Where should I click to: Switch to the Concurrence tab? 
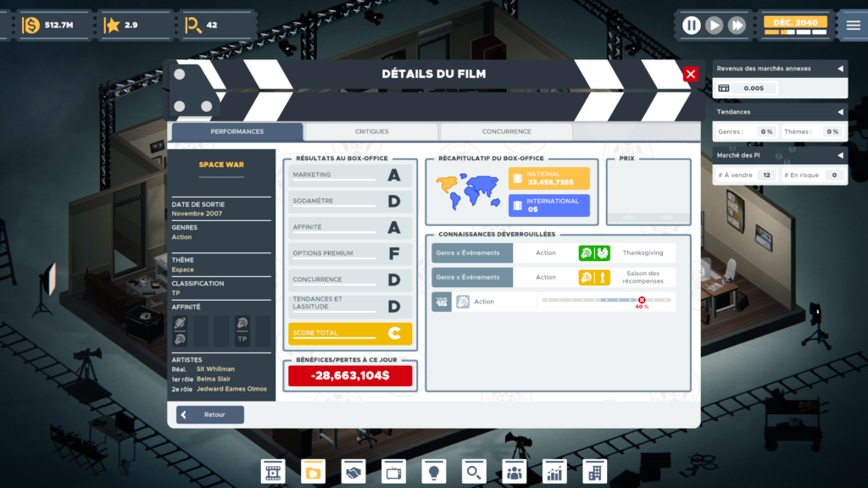point(506,131)
